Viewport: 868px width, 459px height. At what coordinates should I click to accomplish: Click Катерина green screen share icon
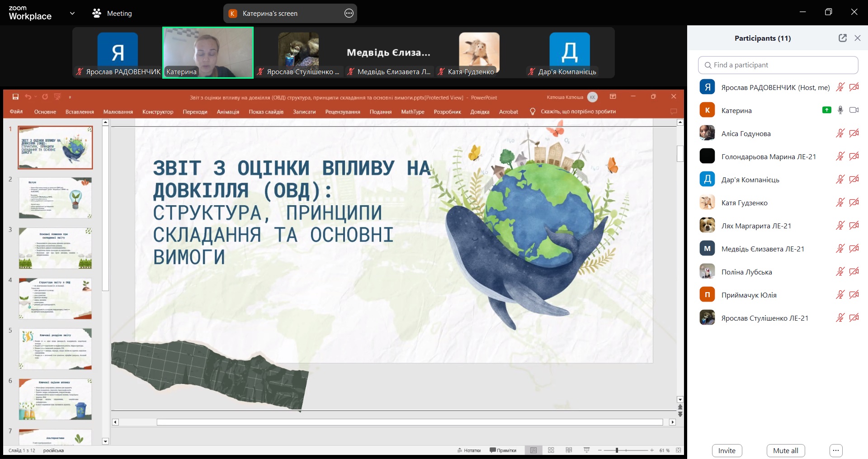click(x=827, y=110)
